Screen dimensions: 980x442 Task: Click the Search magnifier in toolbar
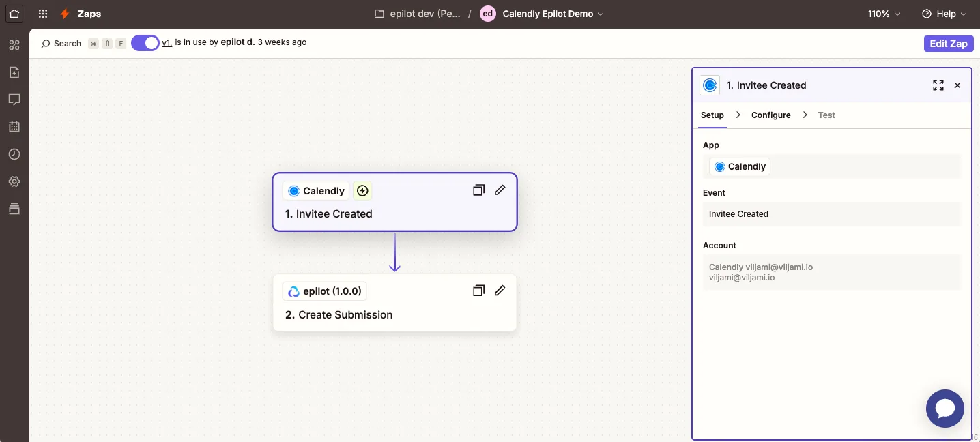[x=46, y=43]
